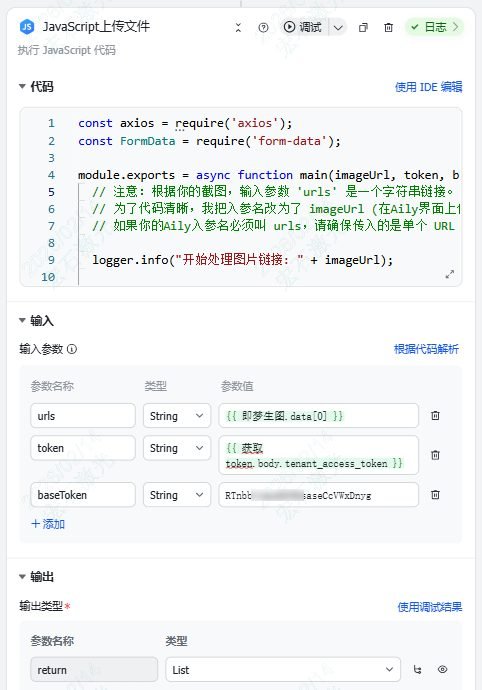Open the type dropdown for urls

click(x=177, y=415)
